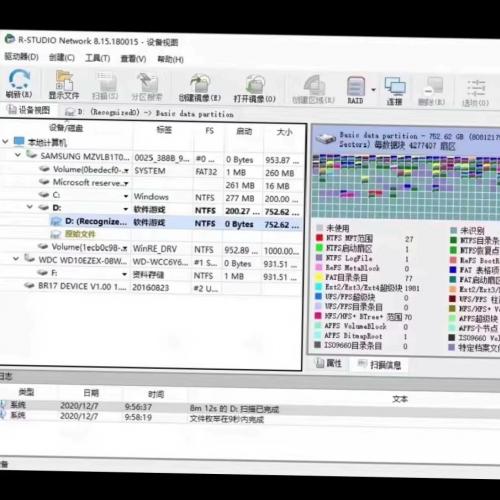Select the SAMSUNG MZVLB1T0 drive

coord(85,156)
